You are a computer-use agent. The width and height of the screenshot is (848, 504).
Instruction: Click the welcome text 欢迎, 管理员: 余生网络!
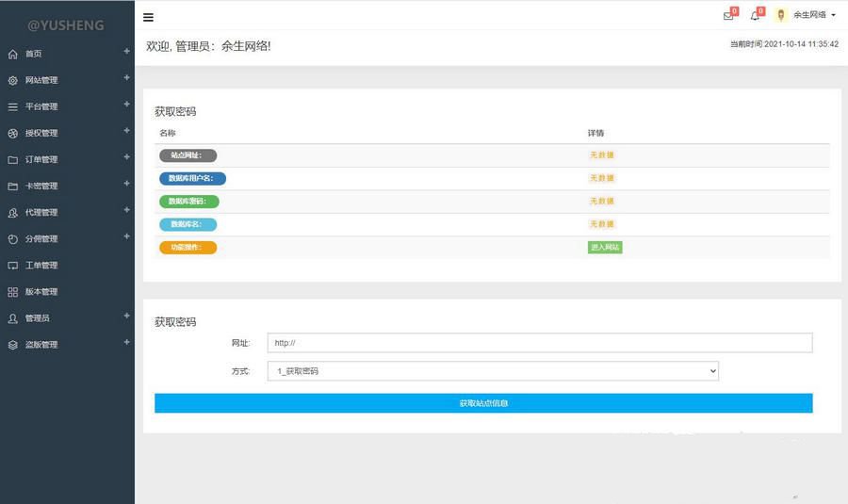pos(208,46)
